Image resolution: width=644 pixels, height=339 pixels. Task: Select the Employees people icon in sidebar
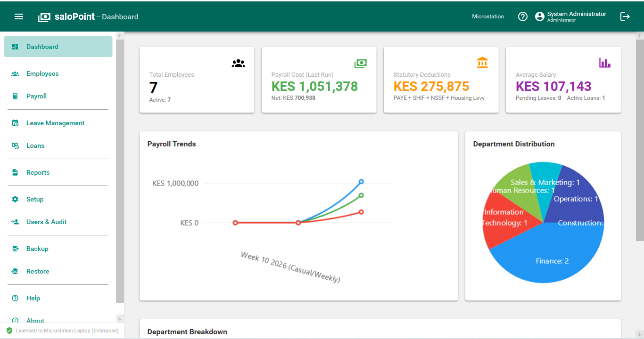(x=16, y=73)
